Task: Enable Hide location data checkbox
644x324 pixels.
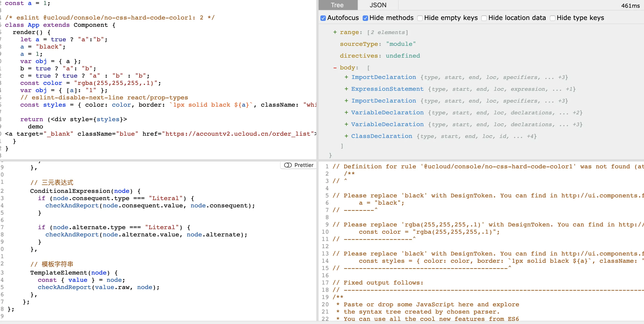Action: click(x=484, y=18)
